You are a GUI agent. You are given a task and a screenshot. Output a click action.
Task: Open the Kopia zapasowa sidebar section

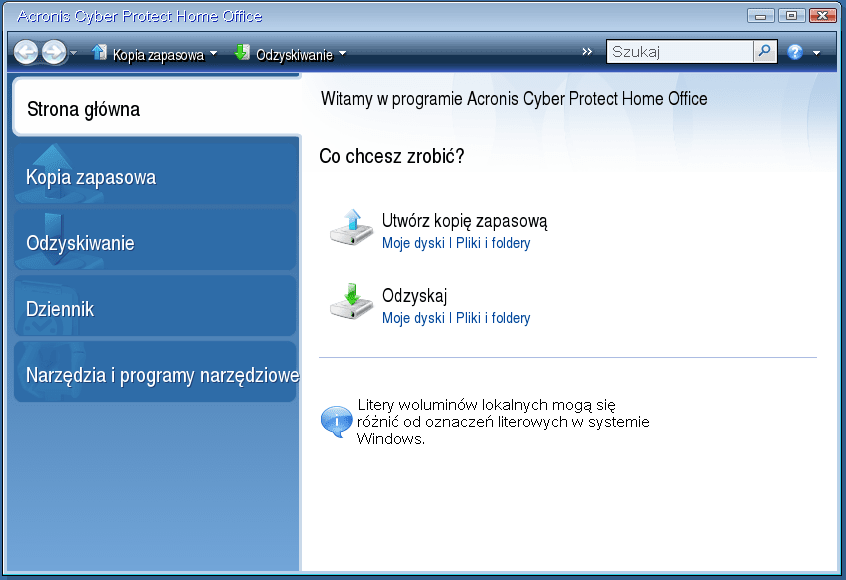(x=155, y=174)
